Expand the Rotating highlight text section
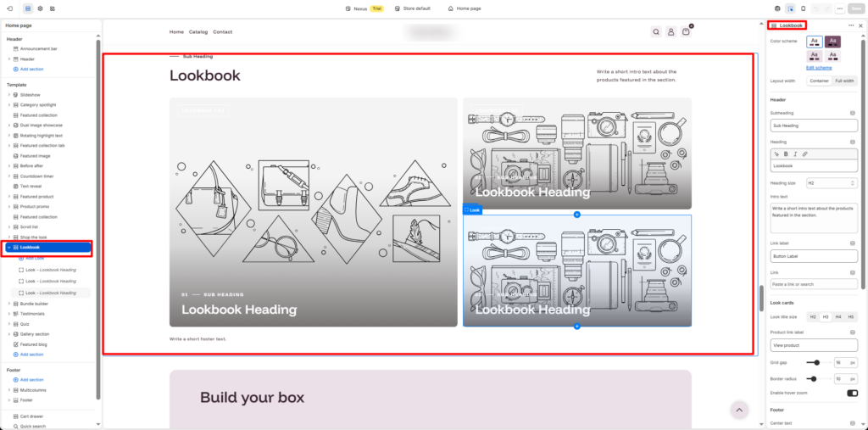Viewport: 868px width, 430px height. pyautogui.click(x=8, y=135)
